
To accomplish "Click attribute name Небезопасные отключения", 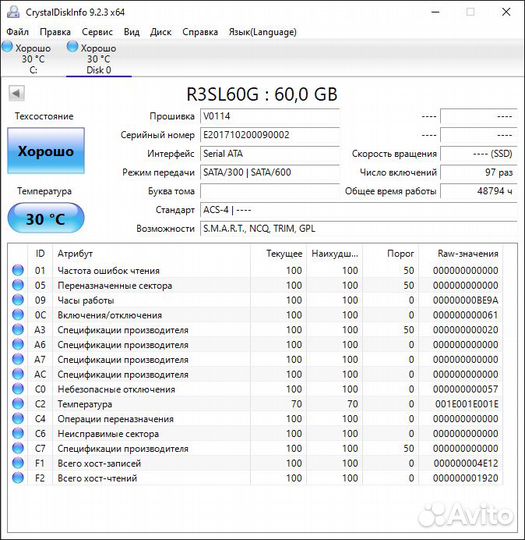I will pos(116,389).
